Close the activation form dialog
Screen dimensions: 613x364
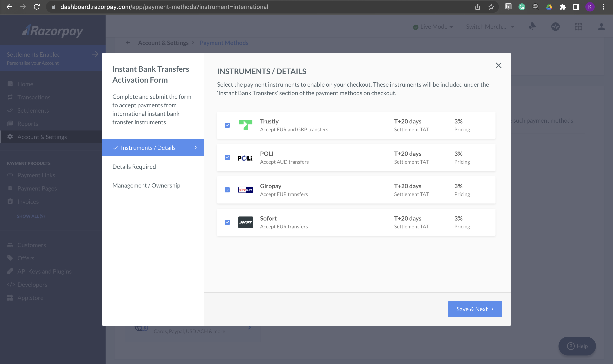click(498, 66)
